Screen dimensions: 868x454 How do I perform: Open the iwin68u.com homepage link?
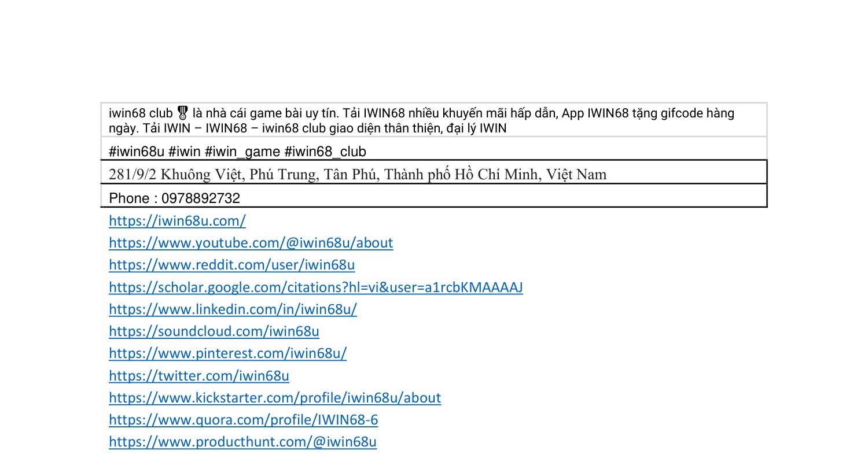pyautogui.click(x=176, y=220)
